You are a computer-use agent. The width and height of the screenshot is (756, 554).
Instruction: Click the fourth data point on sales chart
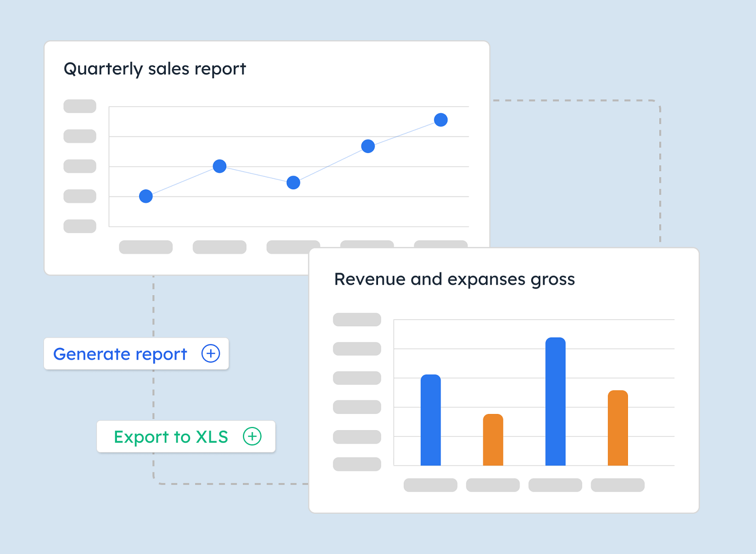click(367, 146)
